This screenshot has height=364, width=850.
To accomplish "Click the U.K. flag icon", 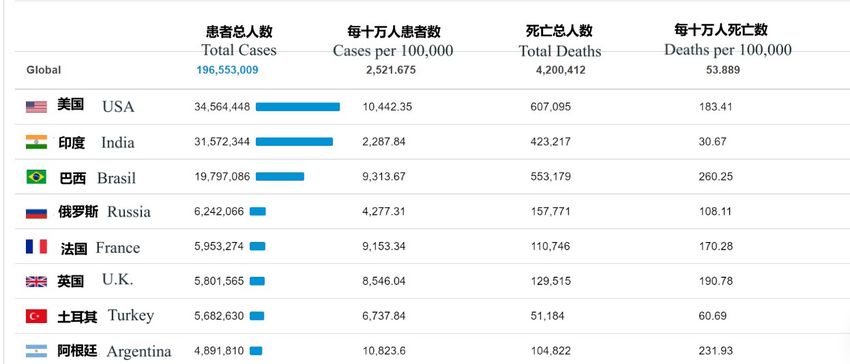I will click(x=36, y=282).
